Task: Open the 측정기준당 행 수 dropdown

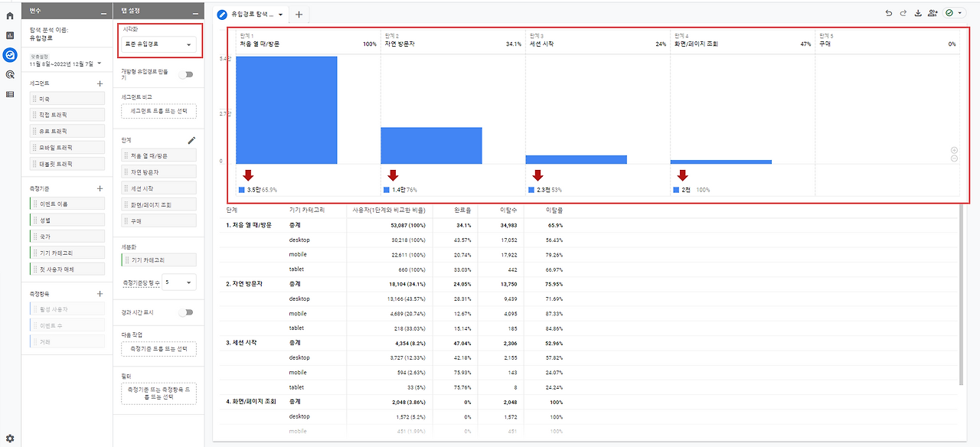Action: (x=179, y=282)
